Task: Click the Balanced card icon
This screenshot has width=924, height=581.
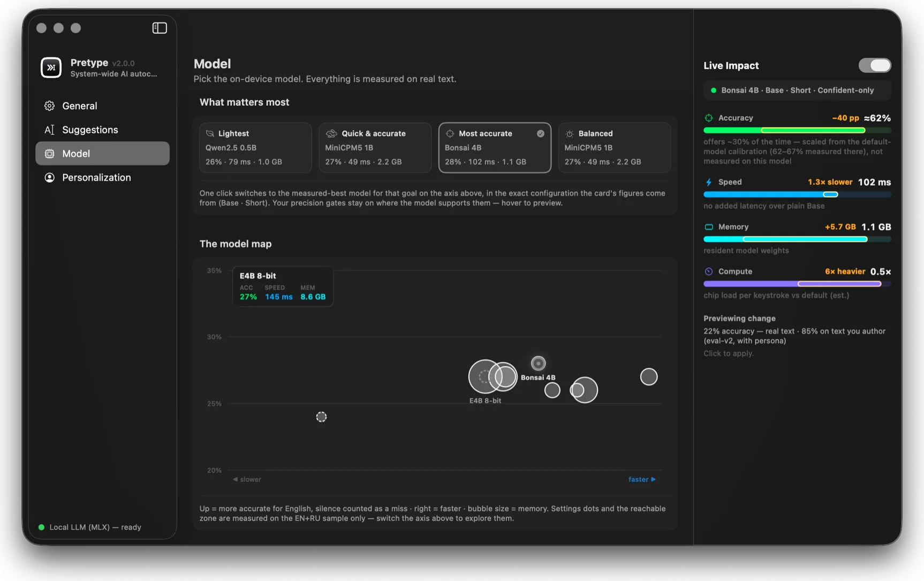Action: (570, 133)
